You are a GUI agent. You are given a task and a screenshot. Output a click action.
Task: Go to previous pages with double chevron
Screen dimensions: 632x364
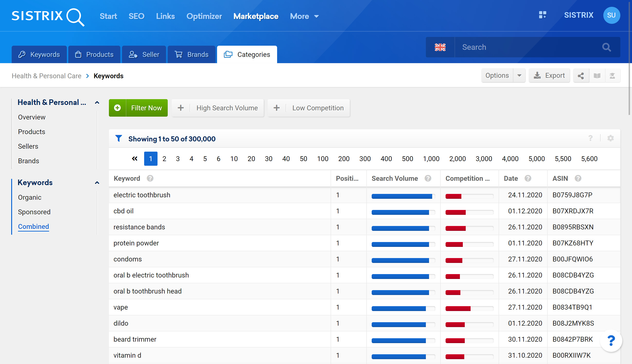click(135, 159)
